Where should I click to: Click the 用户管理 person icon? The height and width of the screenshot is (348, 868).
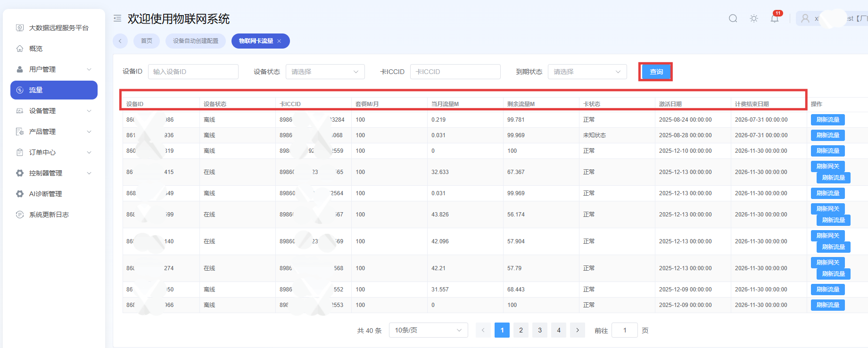click(20, 69)
